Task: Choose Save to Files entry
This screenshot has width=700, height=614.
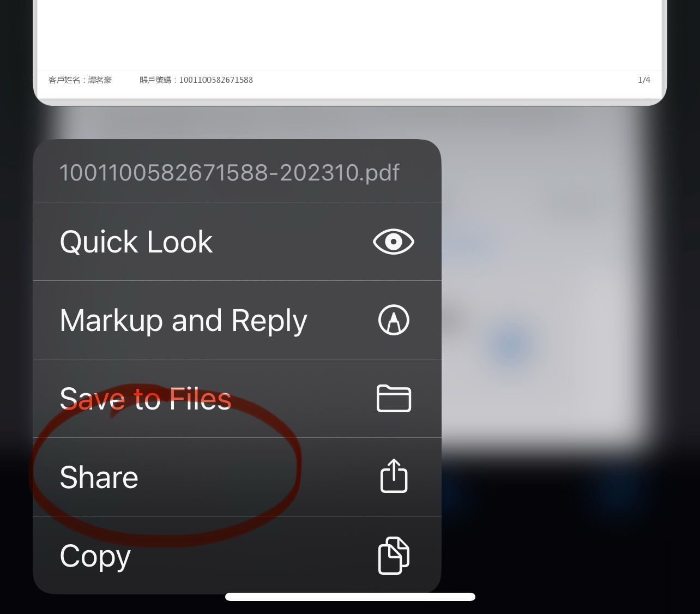Action: click(237, 399)
